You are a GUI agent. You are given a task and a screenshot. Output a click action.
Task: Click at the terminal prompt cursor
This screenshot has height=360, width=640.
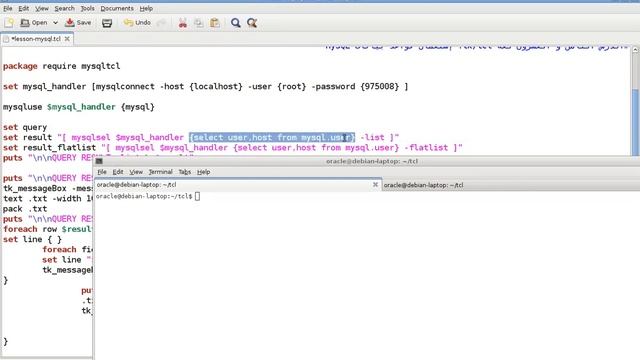pos(198,196)
